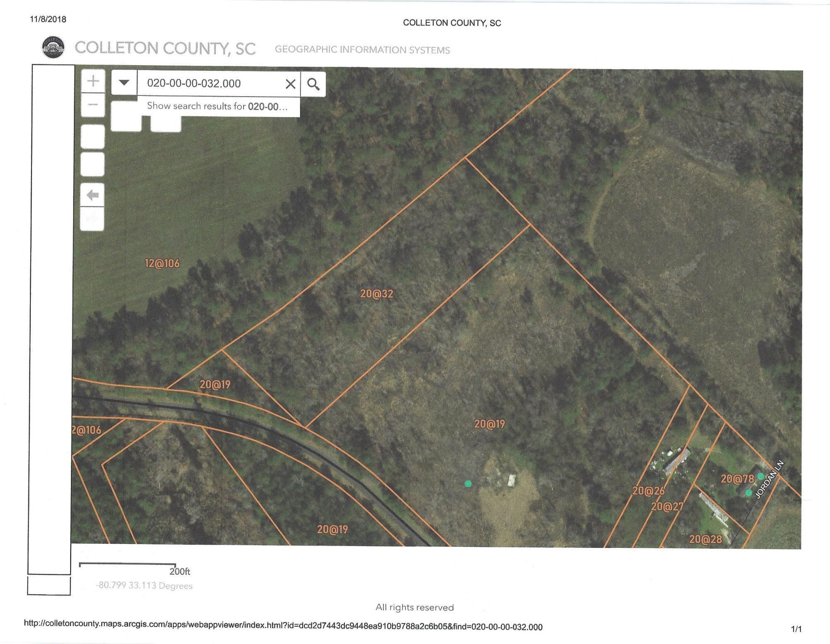Click the 'GEOGRAPHIC INFORMATION SYSTEMS' header text

[x=362, y=50]
